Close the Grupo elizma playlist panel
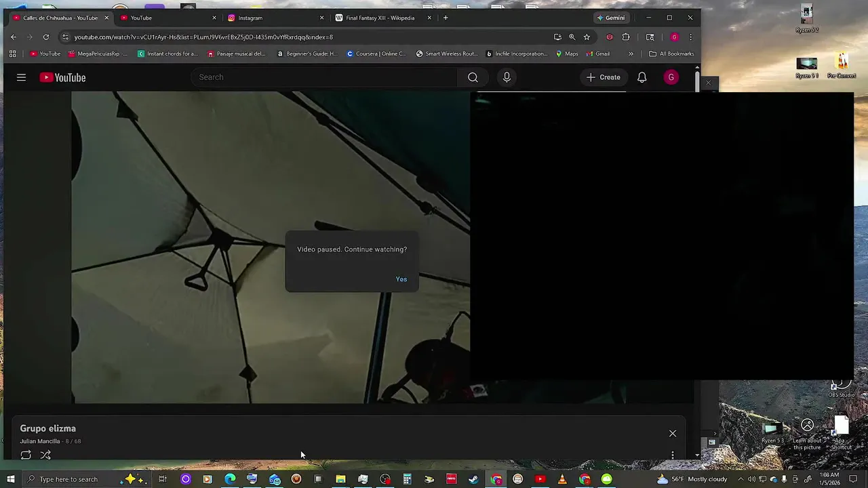 (x=673, y=433)
